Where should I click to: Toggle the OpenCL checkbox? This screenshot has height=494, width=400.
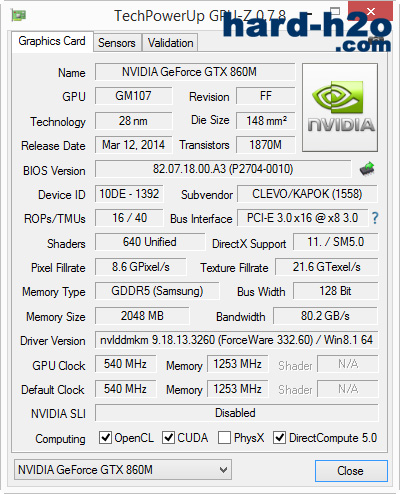coord(105,437)
